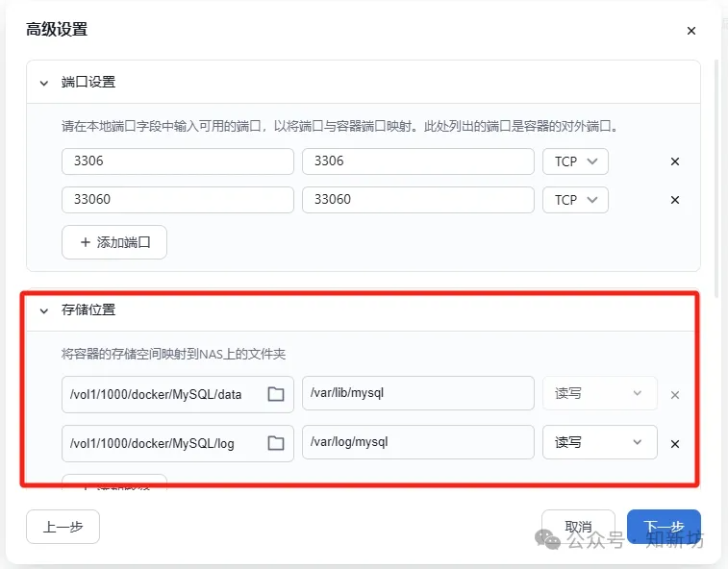The width and height of the screenshot is (728, 569).
Task: Click the container port field containing 33060
Action: (417, 200)
